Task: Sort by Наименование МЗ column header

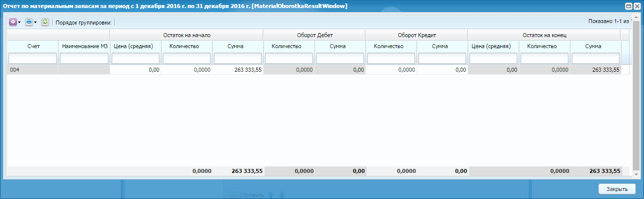Action: click(x=84, y=46)
